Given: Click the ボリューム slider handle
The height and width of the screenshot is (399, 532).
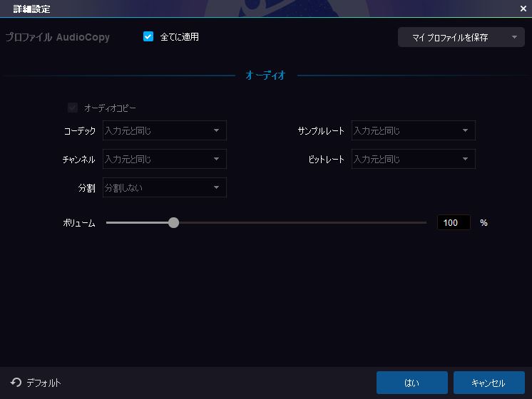Looking at the screenshot, I should [x=173, y=223].
